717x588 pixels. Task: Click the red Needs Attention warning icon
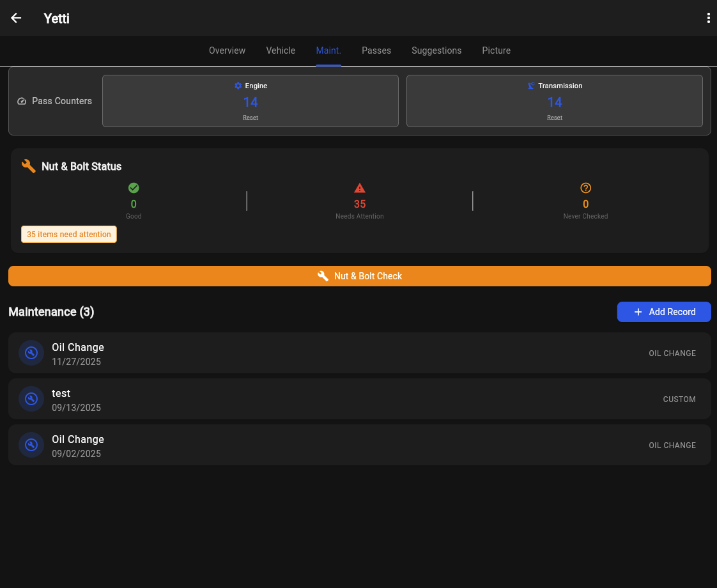click(x=360, y=188)
